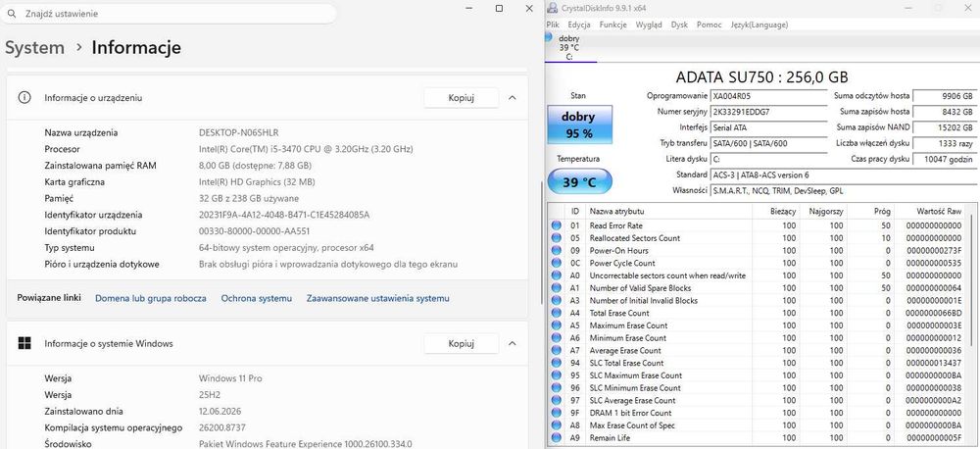Click the ADATA SU750 : 256,0 GB disk title

[761, 77]
